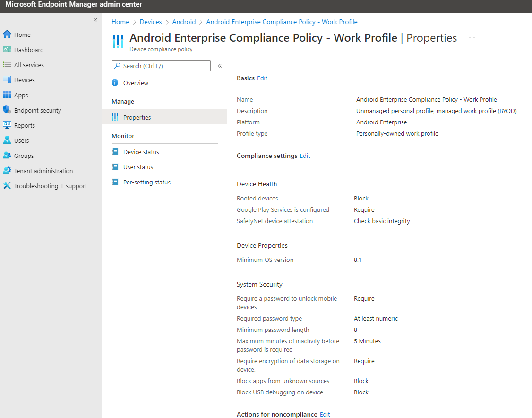Click the Reports monitor icon

[x=7, y=125]
